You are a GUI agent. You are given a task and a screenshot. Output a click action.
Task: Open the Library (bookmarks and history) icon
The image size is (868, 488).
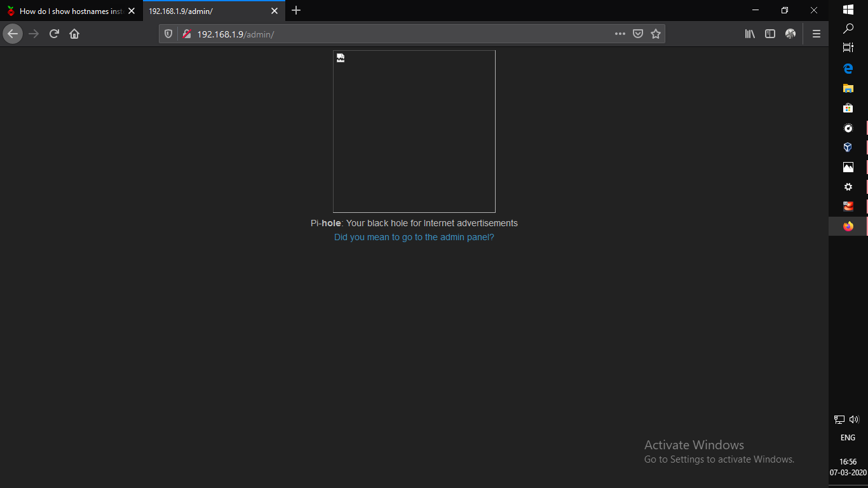pyautogui.click(x=749, y=33)
